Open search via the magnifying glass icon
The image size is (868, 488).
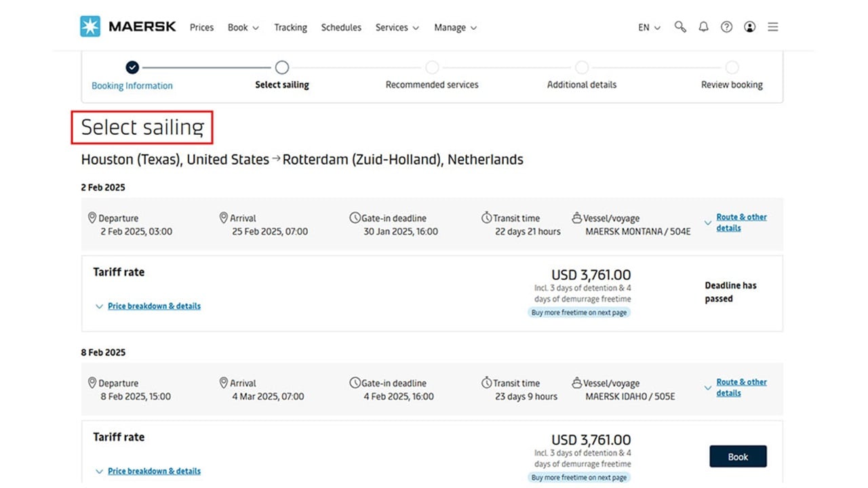pyautogui.click(x=680, y=27)
